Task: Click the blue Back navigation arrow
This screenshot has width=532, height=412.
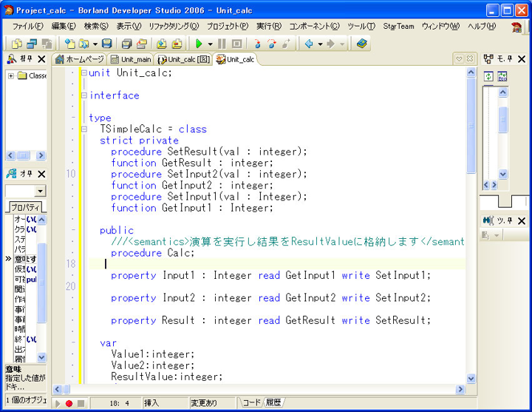Action: coord(309,44)
